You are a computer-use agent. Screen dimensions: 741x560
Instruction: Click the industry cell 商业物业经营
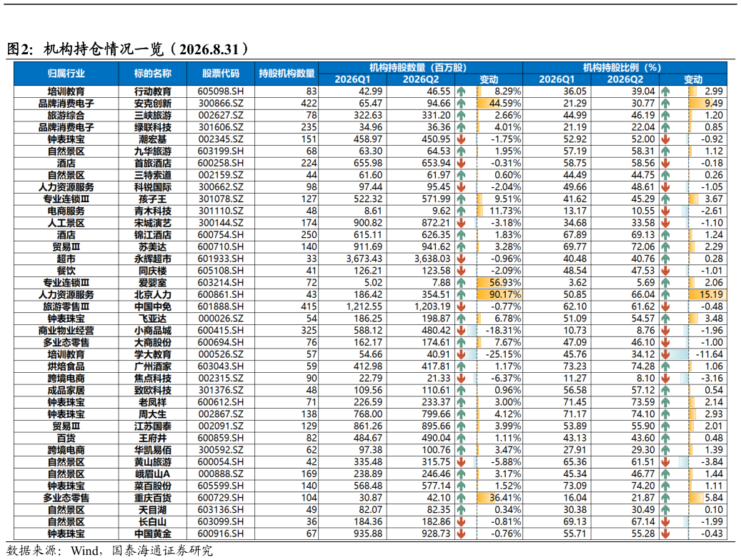[66, 331]
